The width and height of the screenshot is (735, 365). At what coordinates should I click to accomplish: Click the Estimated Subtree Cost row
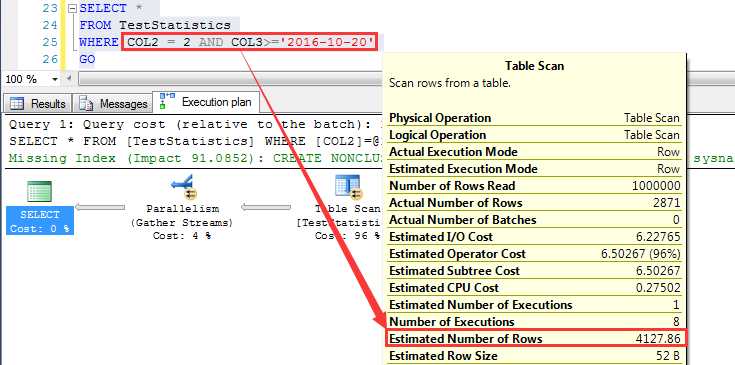click(534, 271)
